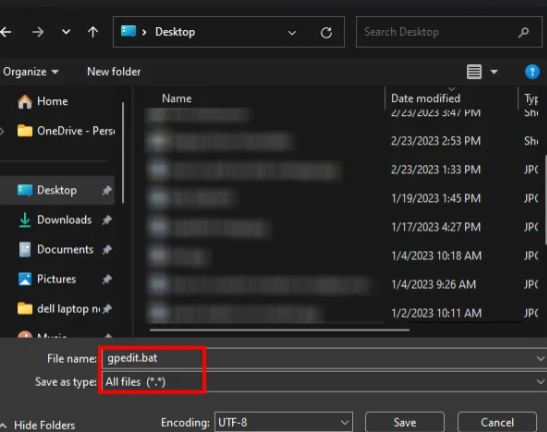Click the pin next to Documents
The image size is (547, 432).
click(x=107, y=249)
